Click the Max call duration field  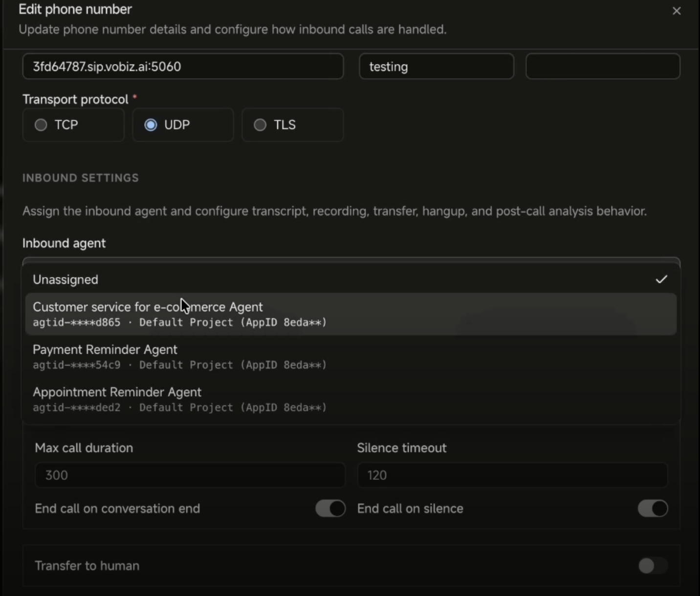point(190,475)
